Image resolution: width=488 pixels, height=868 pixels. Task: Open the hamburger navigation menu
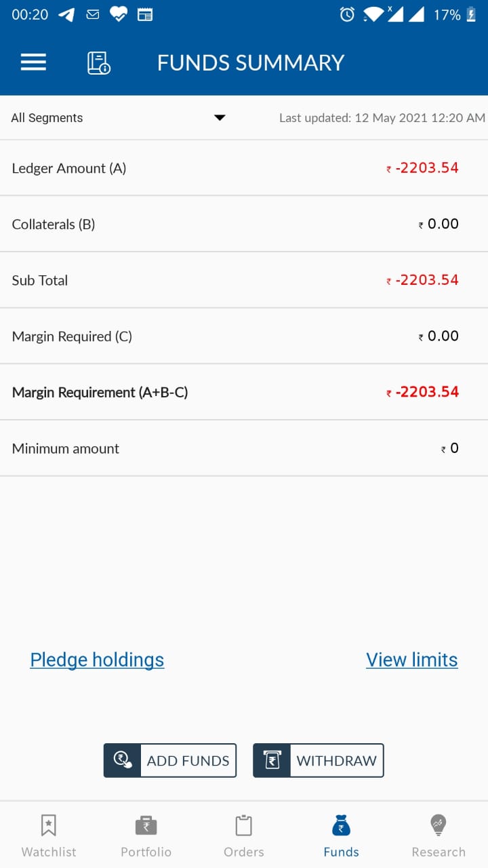[33, 62]
